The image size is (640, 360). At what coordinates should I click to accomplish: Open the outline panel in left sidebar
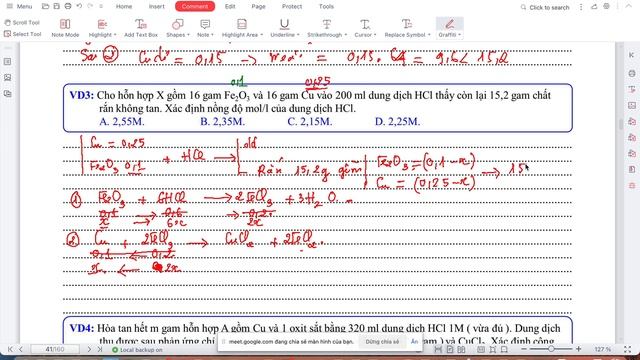(7, 62)
